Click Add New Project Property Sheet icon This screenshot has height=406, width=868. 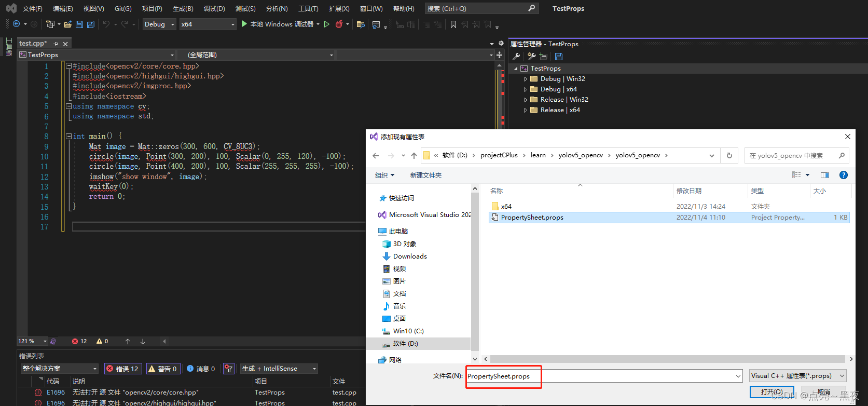click(532, 57)
